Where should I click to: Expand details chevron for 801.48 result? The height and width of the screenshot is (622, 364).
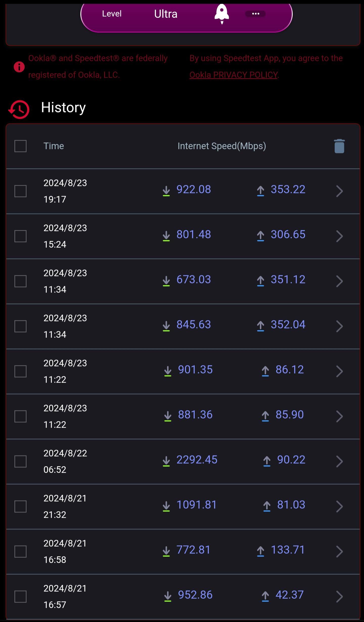(x=339, y=236)
